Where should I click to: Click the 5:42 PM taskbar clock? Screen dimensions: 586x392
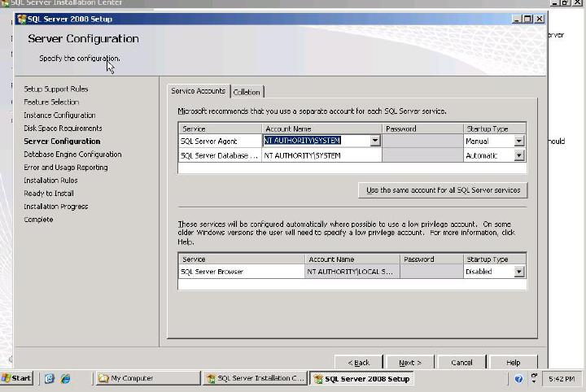562,378
